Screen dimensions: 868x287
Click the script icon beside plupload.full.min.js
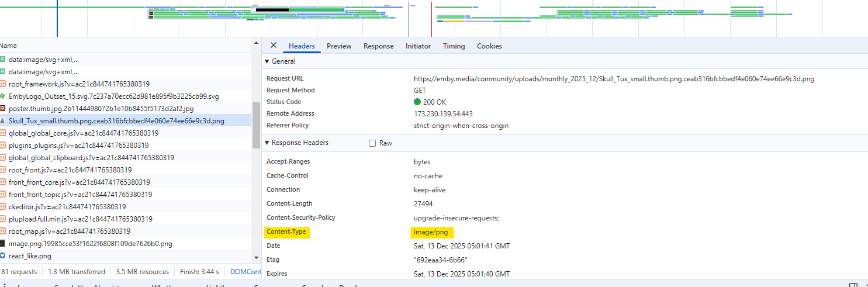pos(3,219)
